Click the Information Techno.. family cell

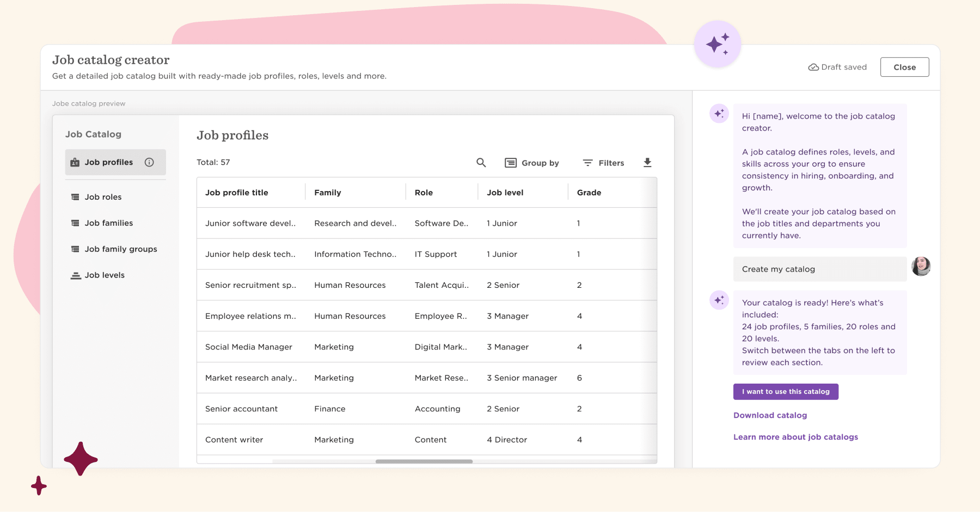[x=356, y=255]
